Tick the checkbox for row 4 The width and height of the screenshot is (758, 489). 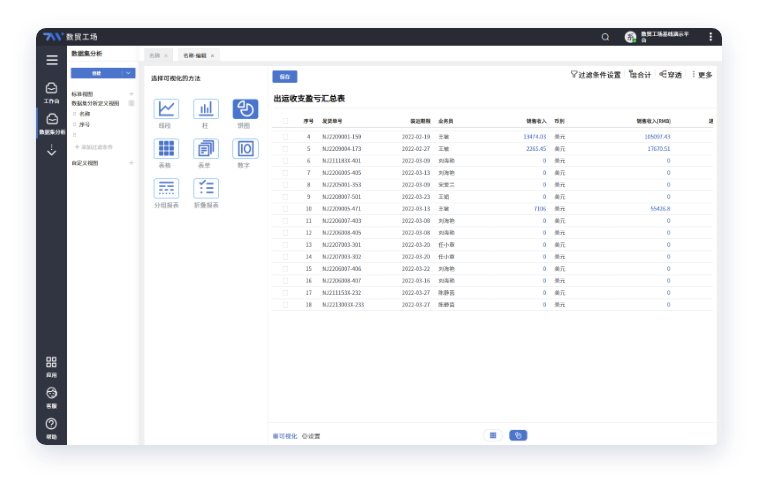pyautogui.click(x=285, y=136)
